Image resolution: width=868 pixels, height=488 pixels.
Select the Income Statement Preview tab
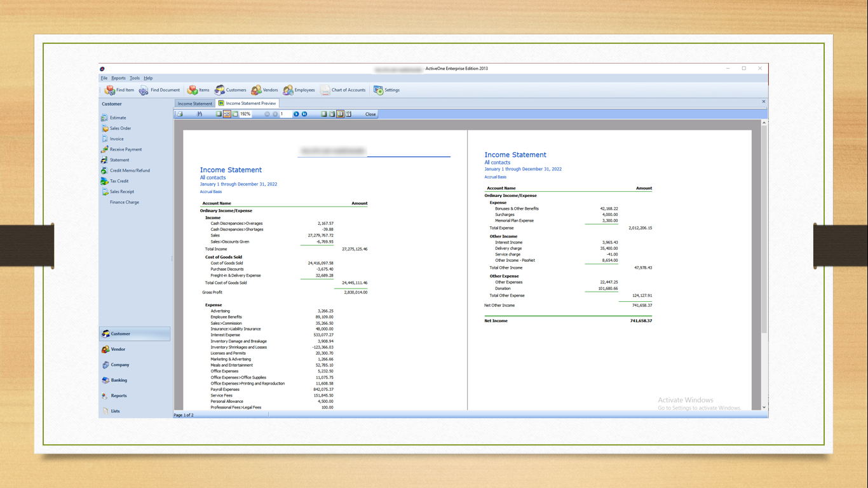pos(247,103)
